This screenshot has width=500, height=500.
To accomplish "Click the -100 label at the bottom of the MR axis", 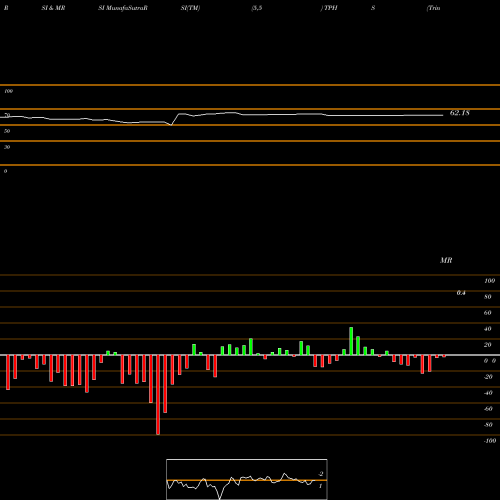I will click(x=490, y=441).
